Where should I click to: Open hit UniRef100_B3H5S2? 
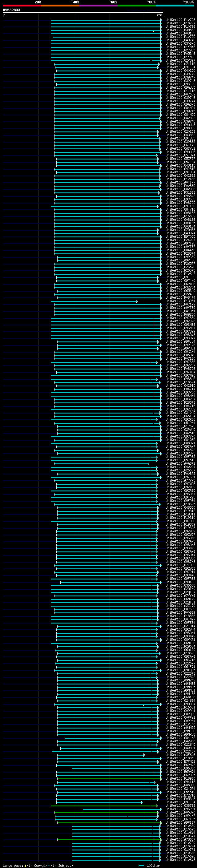click(180, 30)
